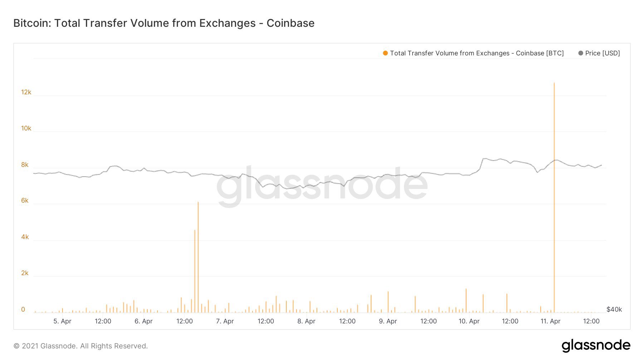Click the 10. Apr axis label
This screenshot has height=362, width=644.
coord(469,321)
